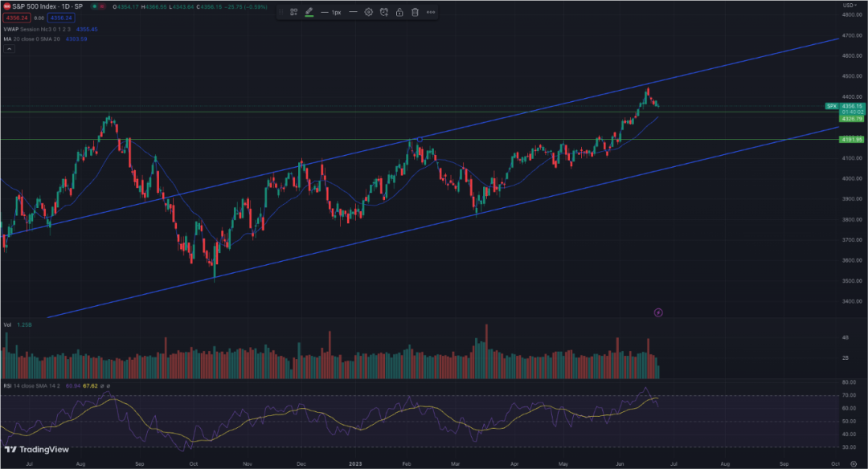This screenshot has width=868, height=469.
Task: Click the 4191.95 horizontal line price label
Action: pyautogui.click(x=851, y=140)
